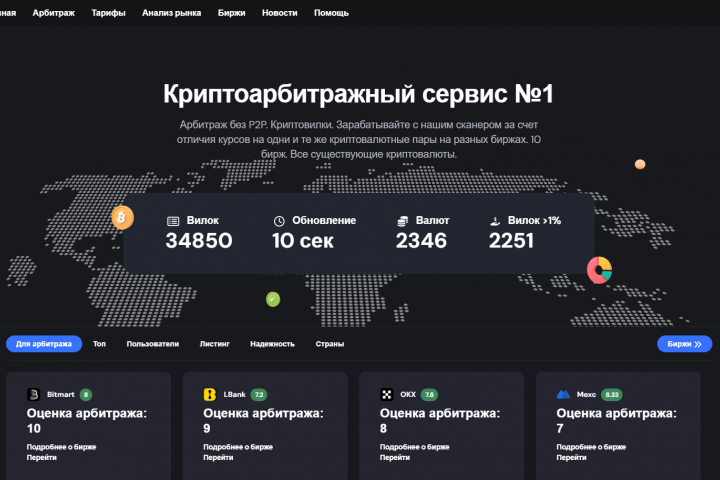Switch to the Топ tab

pos(99,344)
